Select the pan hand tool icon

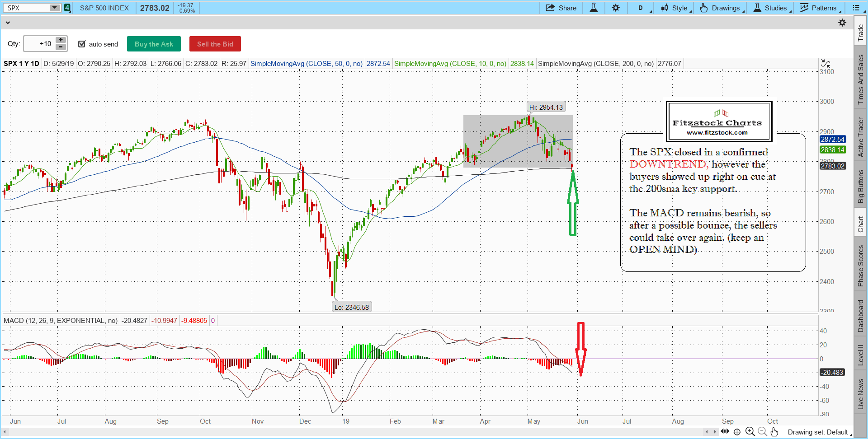(x=774, y=432)
